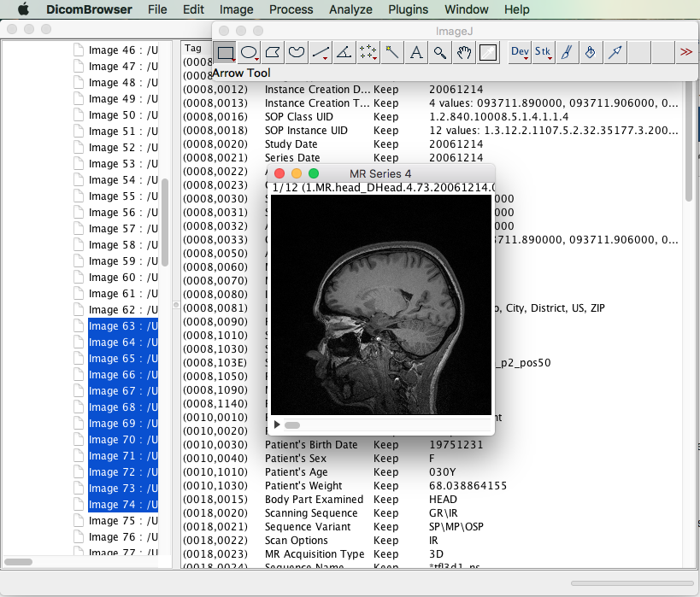Select the Magnifying glass zoom tool
Screen dimensions: 700x597
440,53
